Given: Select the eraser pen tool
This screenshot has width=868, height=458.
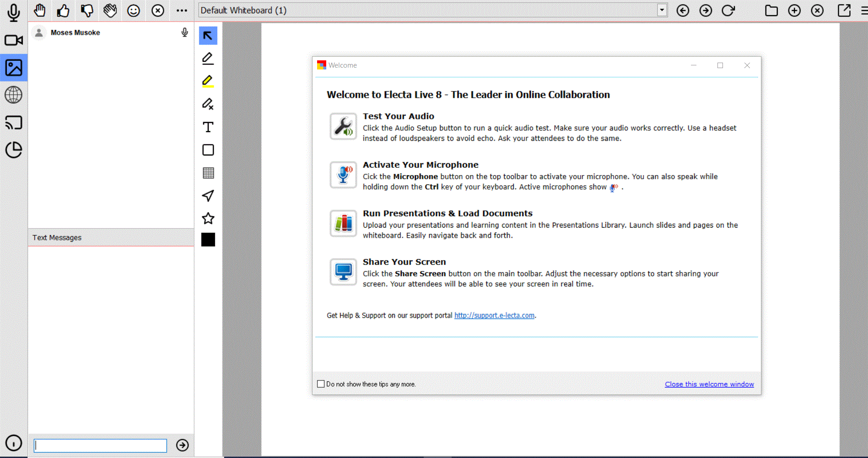Looking at the screenshot, I should tap(208, 104).
